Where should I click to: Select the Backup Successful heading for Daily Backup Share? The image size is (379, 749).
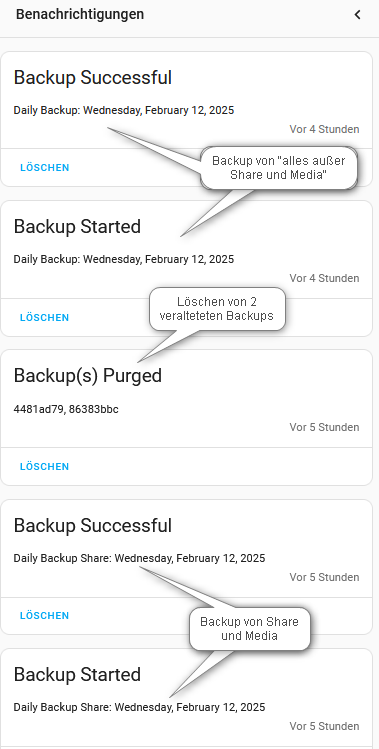pos(93,525)
